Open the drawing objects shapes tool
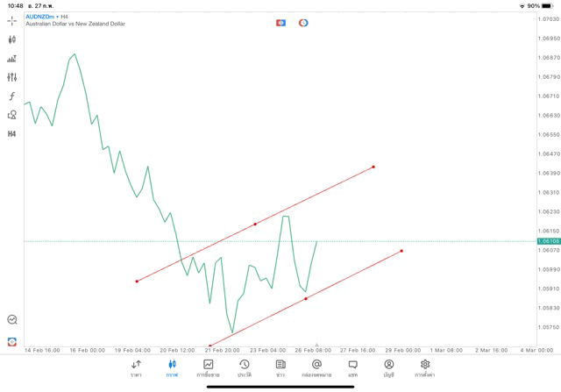Image resolution: width=561 pixels, height=392 pixels. pos(12,115)
